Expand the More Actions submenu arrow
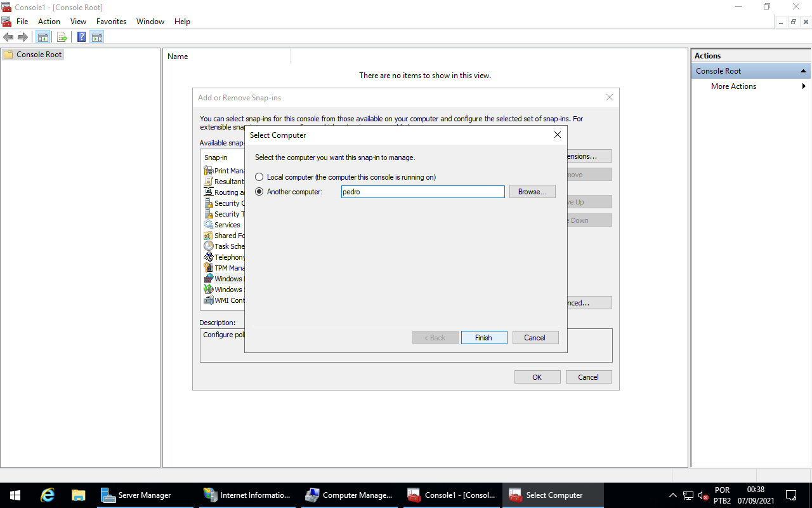The image size is (812, 508). (804, 86)
